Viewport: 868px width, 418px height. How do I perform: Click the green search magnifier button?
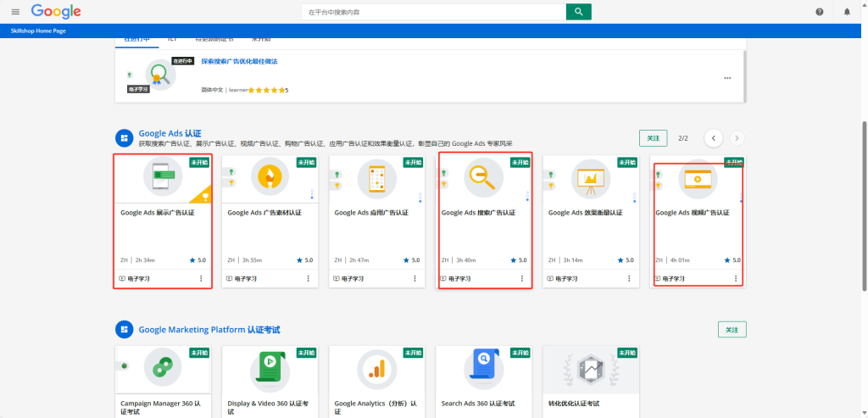coord(578,12)
